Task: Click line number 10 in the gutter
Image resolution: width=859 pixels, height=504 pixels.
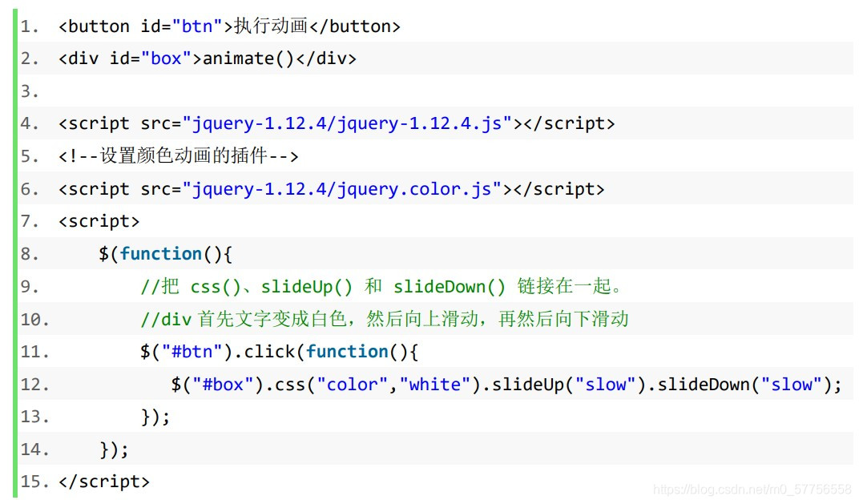Action: pos(34,319)
